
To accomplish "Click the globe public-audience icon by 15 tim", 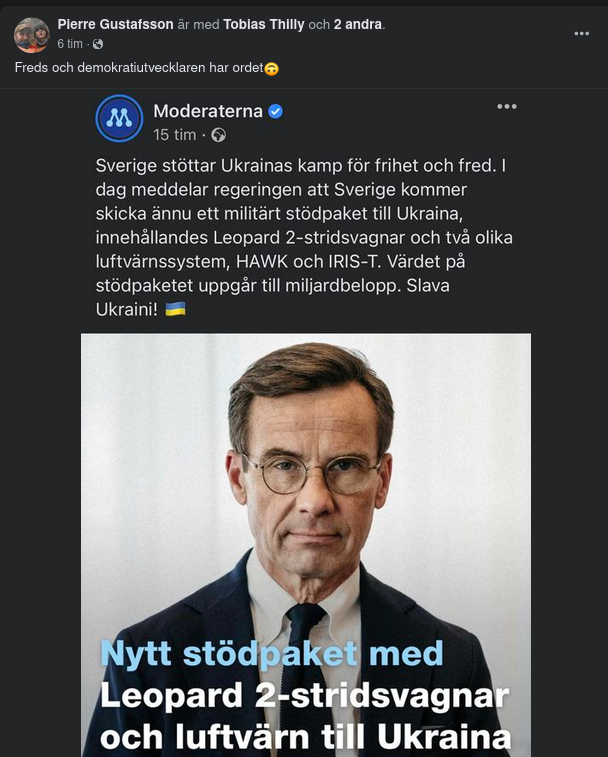I will tap(218, 134).
